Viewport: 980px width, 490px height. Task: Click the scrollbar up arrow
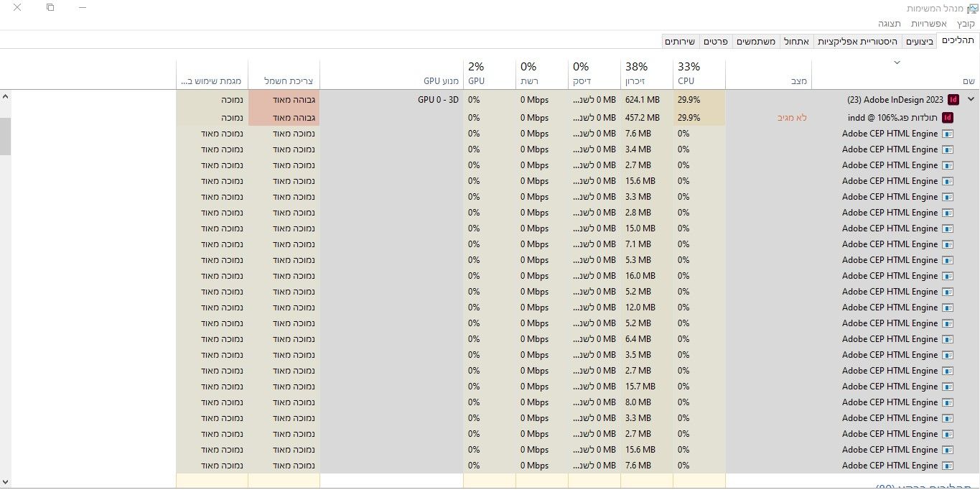click(x=6, y=96)
